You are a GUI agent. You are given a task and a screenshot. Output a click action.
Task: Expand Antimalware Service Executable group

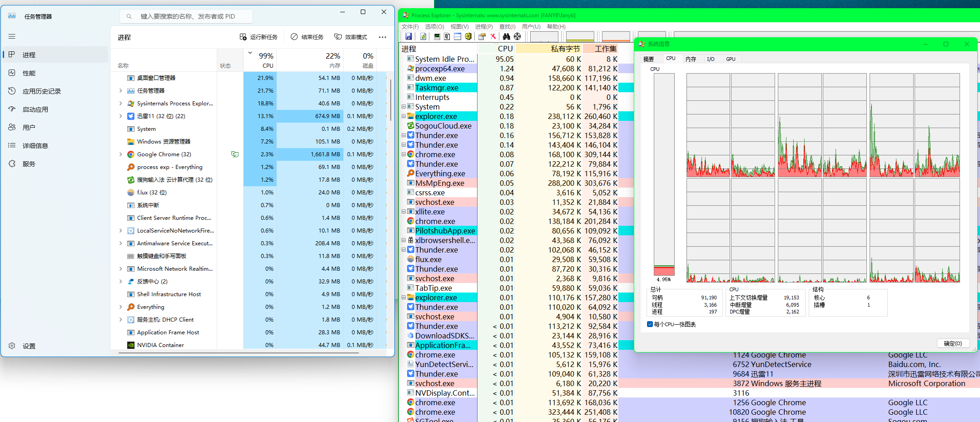(120, 243)
